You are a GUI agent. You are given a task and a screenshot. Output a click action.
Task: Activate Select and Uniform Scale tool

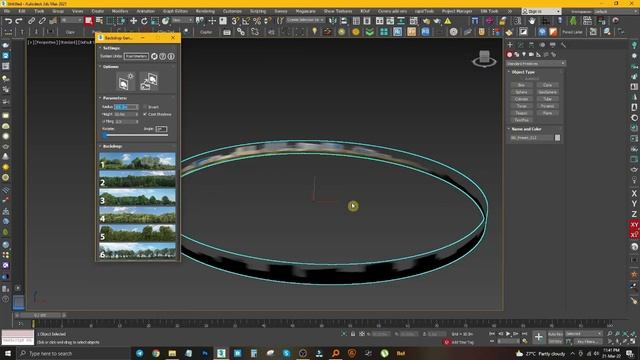[x=155, y=21]
